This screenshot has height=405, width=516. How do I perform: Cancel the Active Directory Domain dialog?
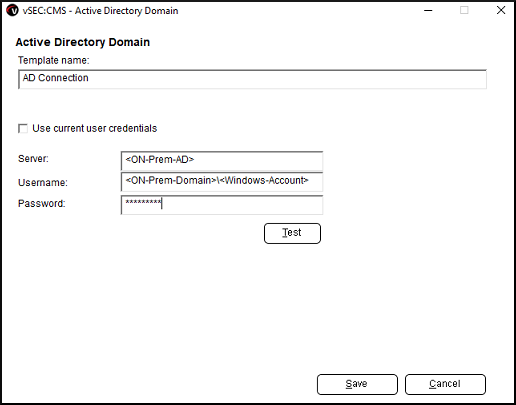click(445, 384)
